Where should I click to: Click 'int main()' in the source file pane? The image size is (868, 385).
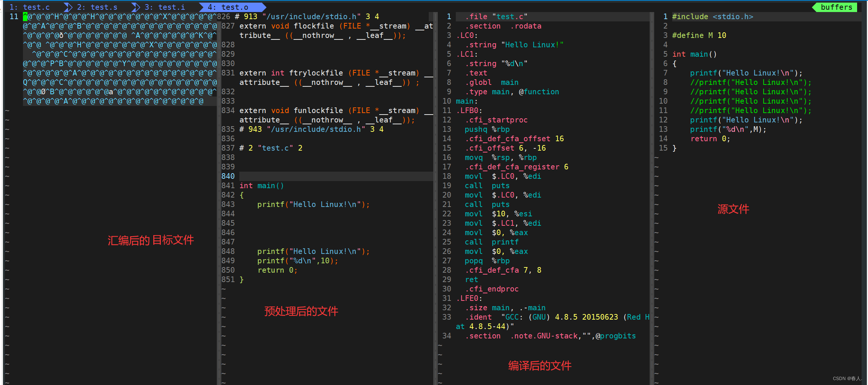point(694,54)
